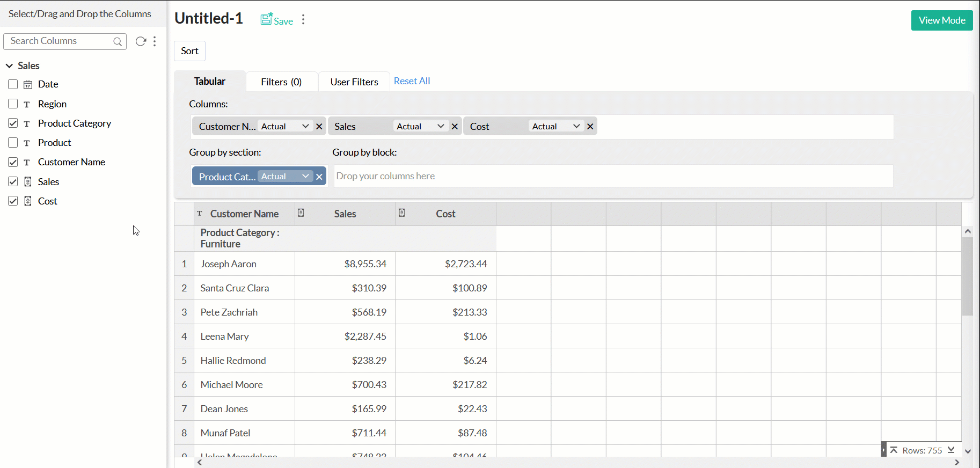Open the more options menu beside Save
980x468 pixels.
click(x=303, y=20)
